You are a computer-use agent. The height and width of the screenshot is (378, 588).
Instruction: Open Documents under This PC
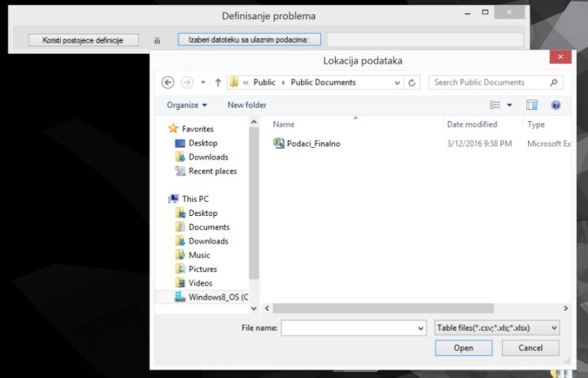pos(209,227)
